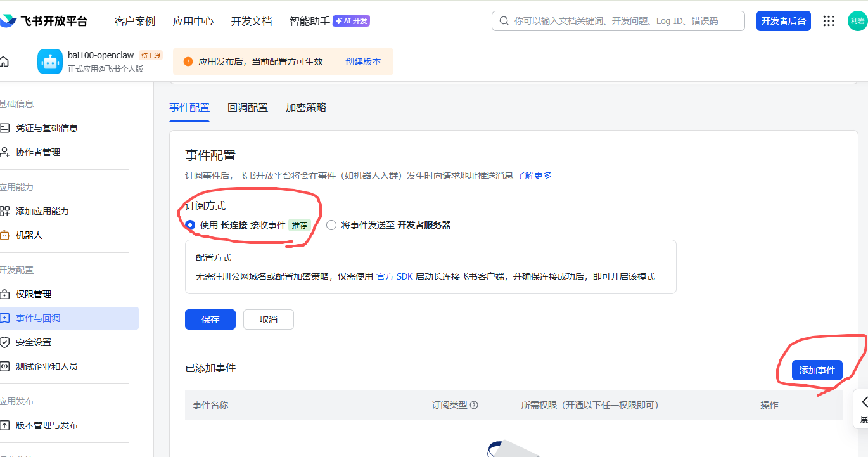Switch to the 加密策略 tab
868x457 pixels.
(305, 108)
